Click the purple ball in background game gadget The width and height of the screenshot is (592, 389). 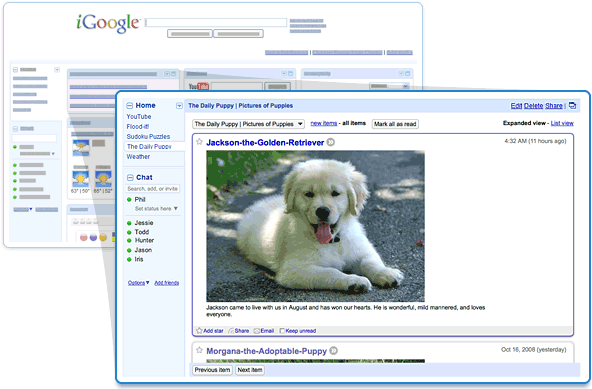point(93,238)
